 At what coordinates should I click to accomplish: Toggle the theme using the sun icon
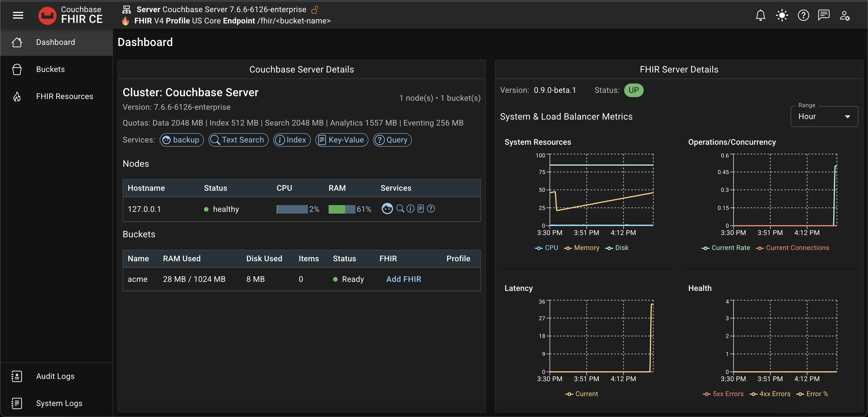(x=782, y=15)
